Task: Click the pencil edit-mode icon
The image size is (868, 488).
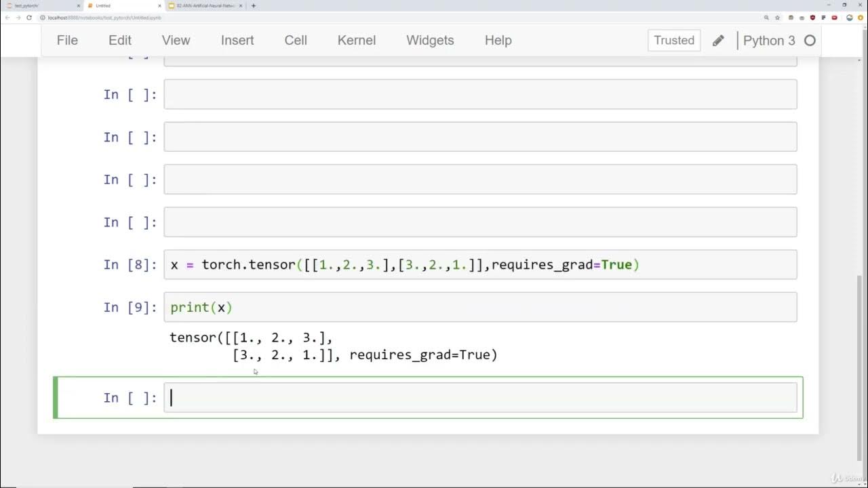Action: 718,41
